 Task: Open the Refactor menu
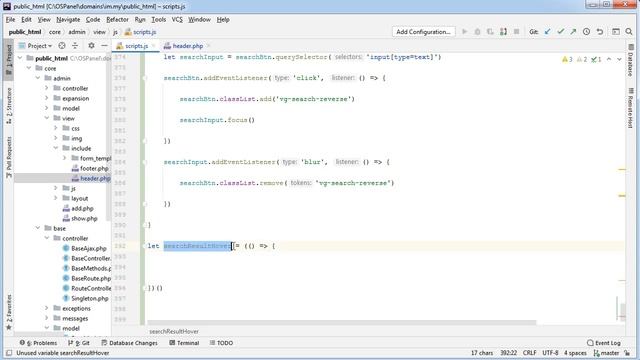pyautogui.click(x=117, y=20)
